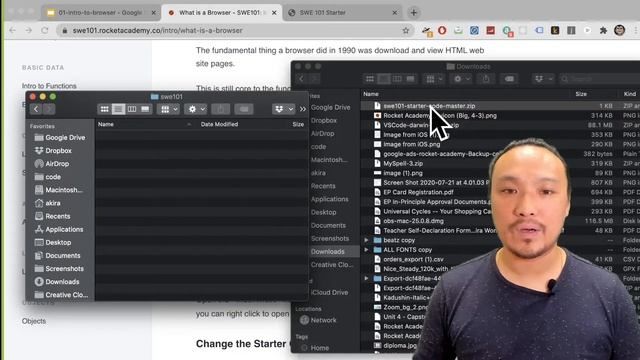Open Network in Downloads window sidebar

tap(318, 320)
